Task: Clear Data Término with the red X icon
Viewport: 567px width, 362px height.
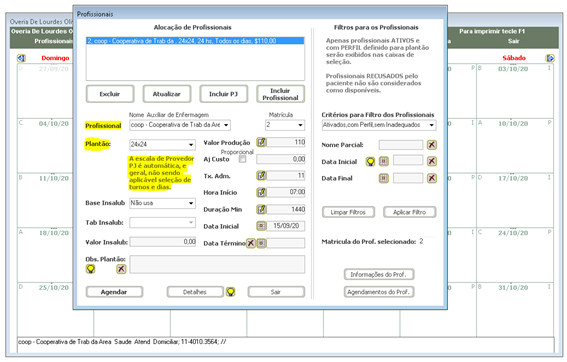Action: pyautogui.click(x=251, y=243)
